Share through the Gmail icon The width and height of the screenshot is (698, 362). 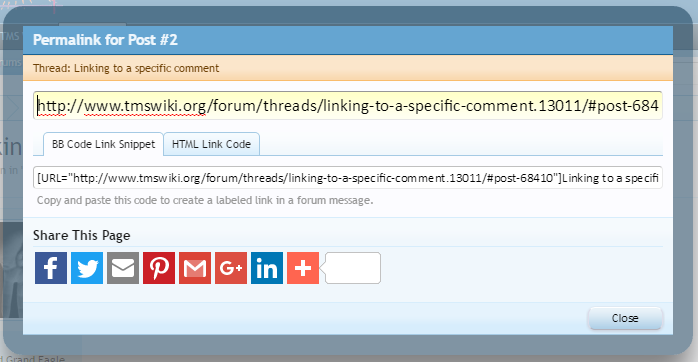(195, 268)
